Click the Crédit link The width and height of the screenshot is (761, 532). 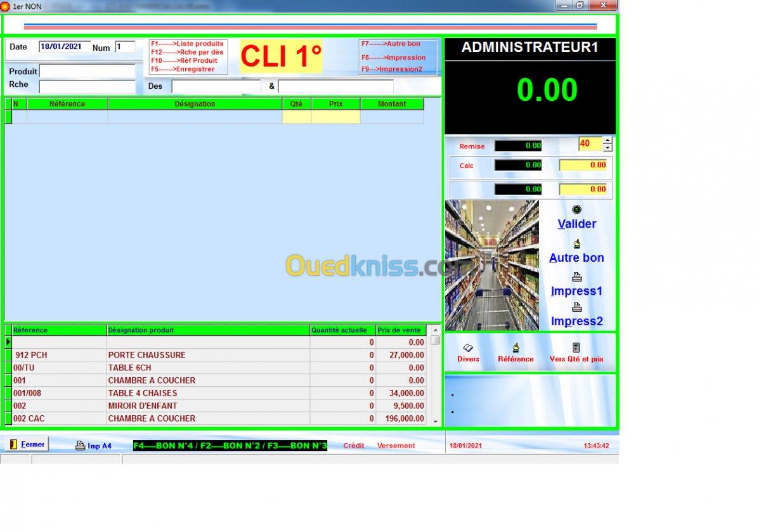353,446
